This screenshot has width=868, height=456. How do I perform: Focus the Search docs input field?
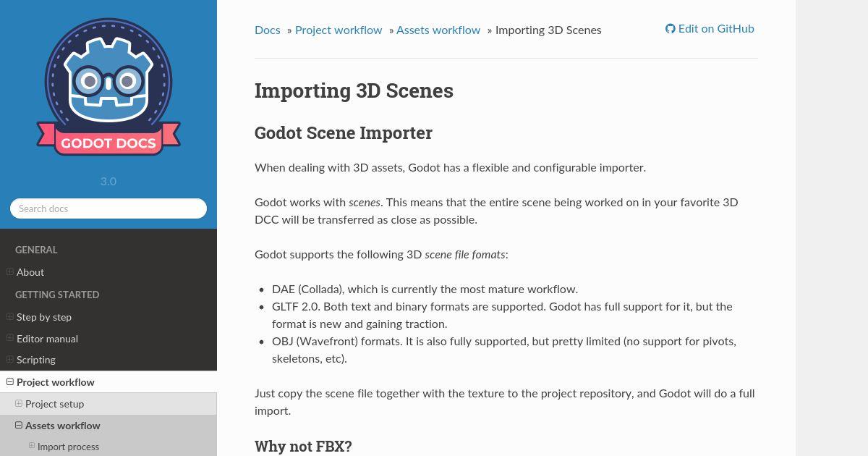click(x=109, y=208)
